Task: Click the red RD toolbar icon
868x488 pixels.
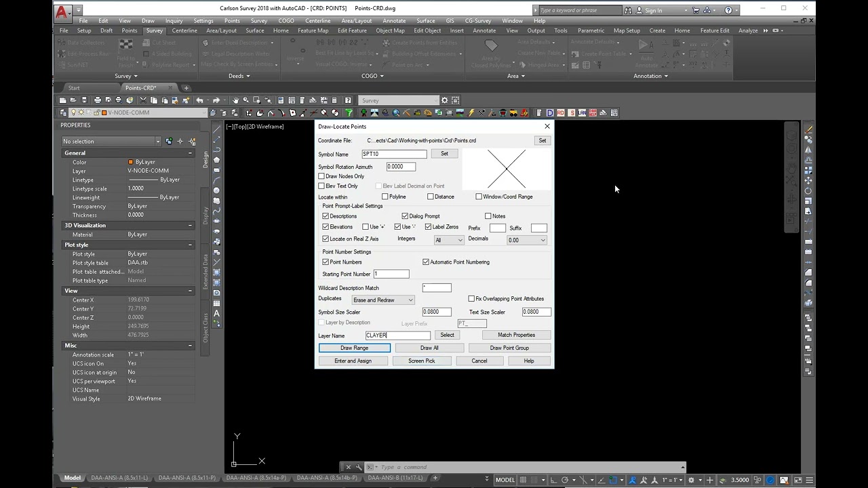Action: 561,113
